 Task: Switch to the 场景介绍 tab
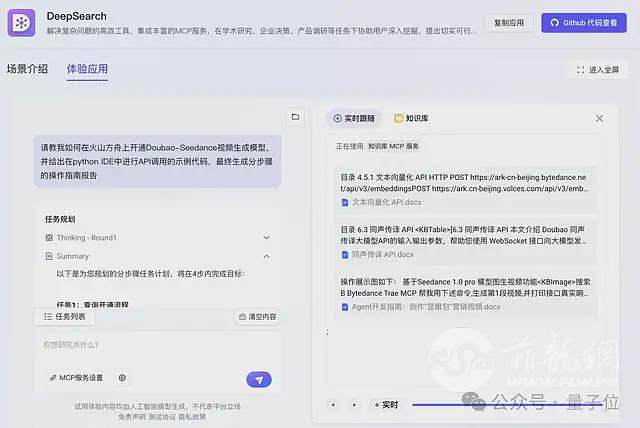pyautogui.click(x=27, y=69)
